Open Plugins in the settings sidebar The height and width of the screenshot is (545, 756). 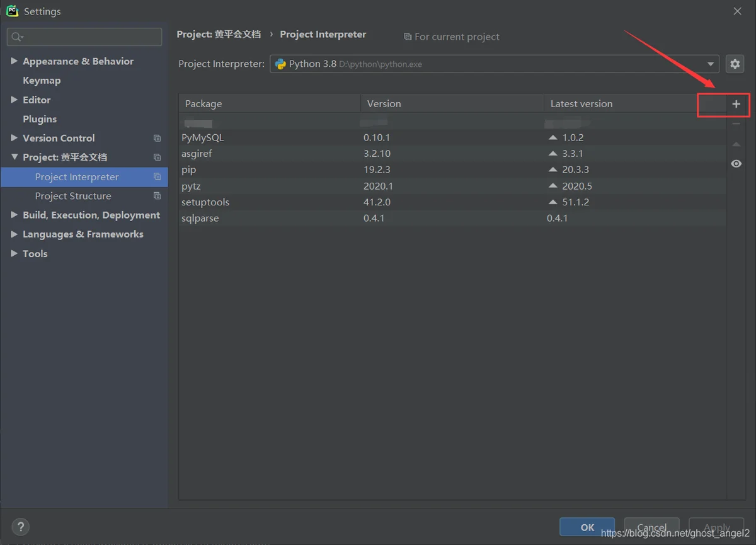40,119
